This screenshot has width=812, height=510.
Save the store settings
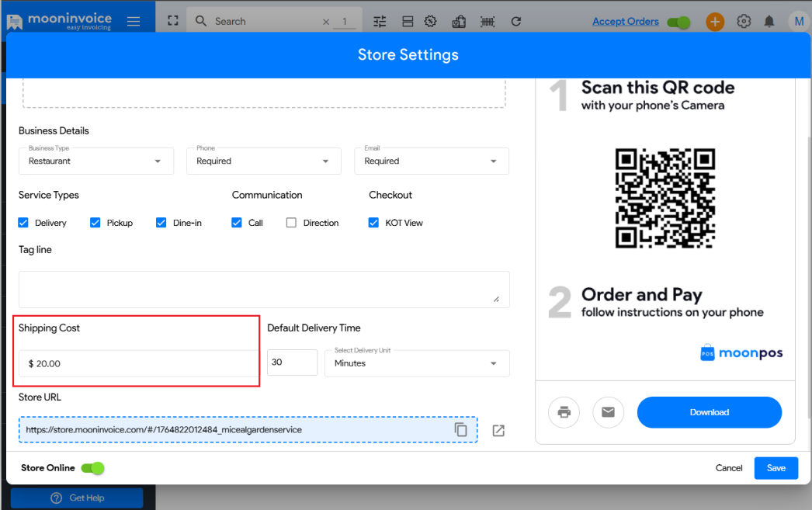[x=776, y=468]
